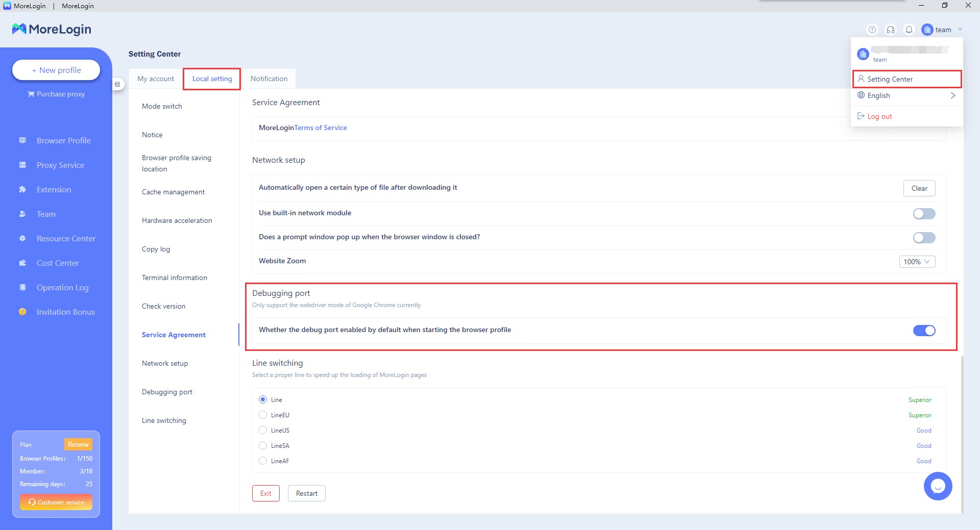Toggle Use built-in network module switch
Image resolution: width=980 pixels, height=530 pixels.
924,214
